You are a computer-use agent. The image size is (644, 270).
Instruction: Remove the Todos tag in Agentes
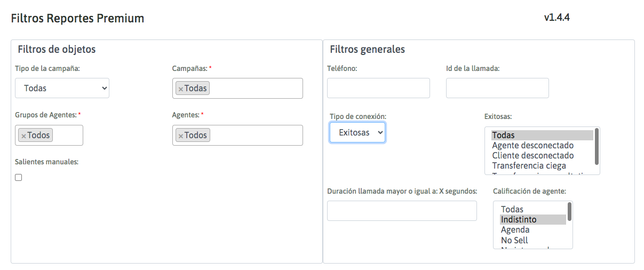pyautogui.click(x=181, y=136)
